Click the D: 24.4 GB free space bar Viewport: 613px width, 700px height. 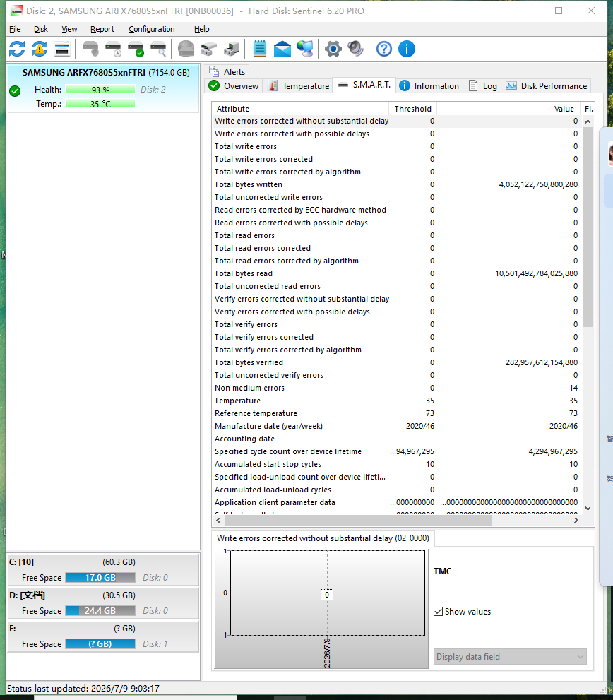100,611
